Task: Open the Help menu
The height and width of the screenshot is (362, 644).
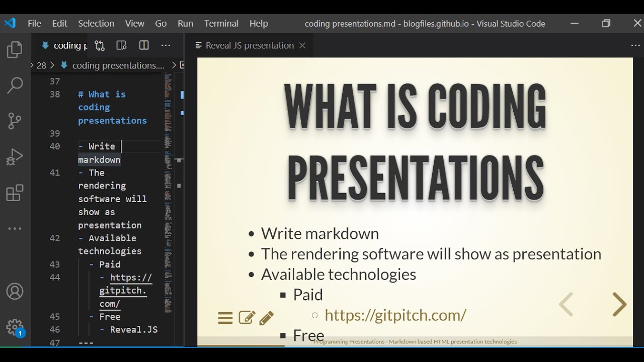Action: click(x=259, y=23)
